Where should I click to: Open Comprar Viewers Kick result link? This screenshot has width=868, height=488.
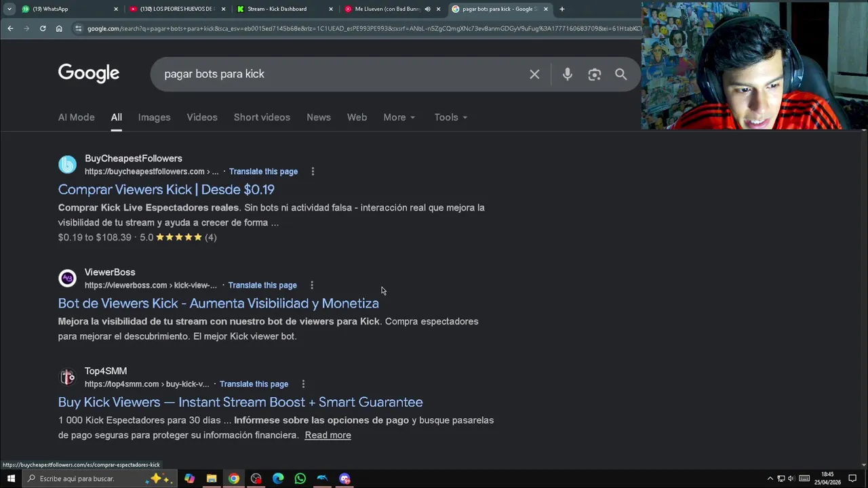point(166,190)
